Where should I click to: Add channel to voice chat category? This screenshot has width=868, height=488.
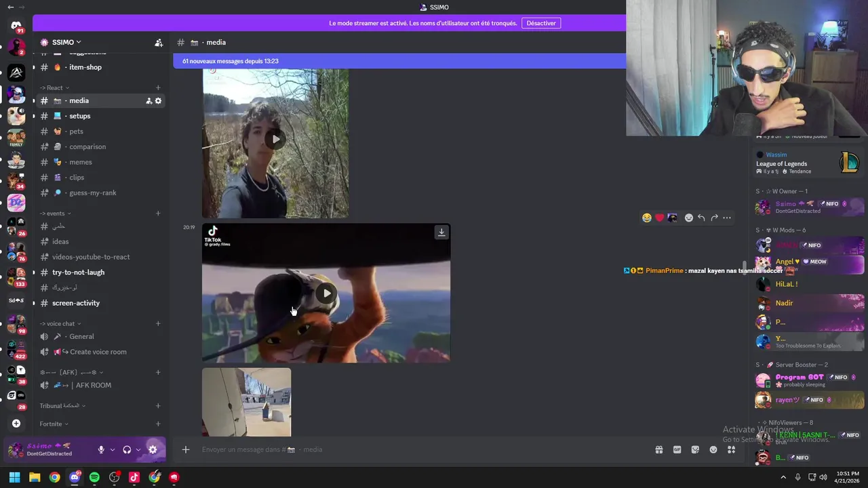tap(158, 323)
